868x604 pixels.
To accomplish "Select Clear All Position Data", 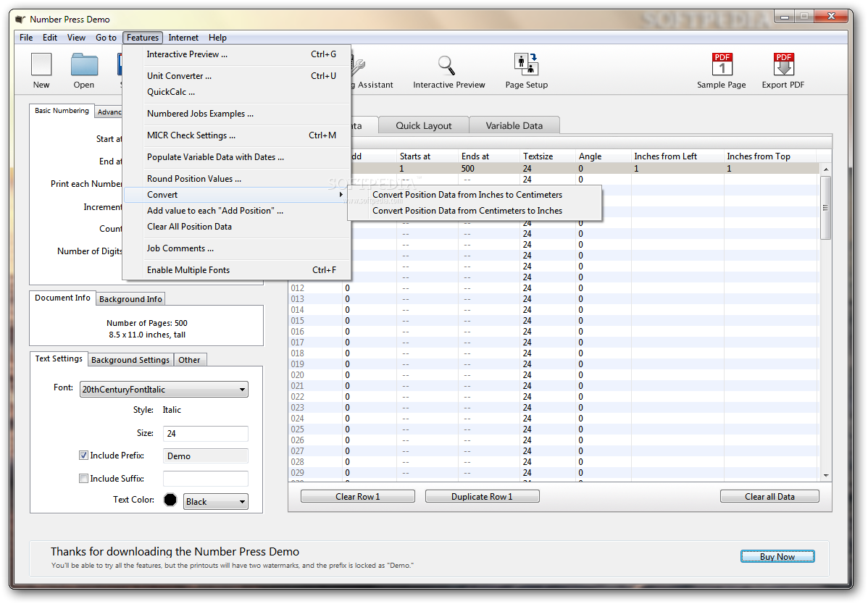I will coord(237,227).
